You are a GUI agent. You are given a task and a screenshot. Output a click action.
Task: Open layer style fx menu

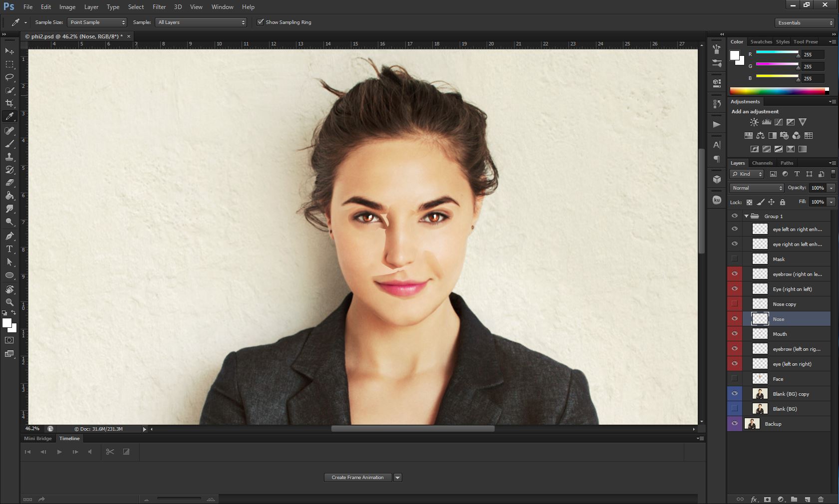754,499
